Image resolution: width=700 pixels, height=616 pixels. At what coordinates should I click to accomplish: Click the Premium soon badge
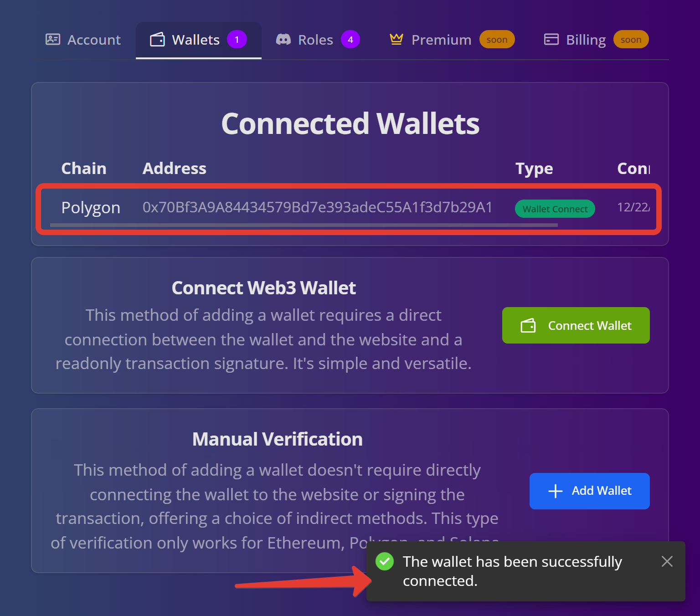[497, 40]
